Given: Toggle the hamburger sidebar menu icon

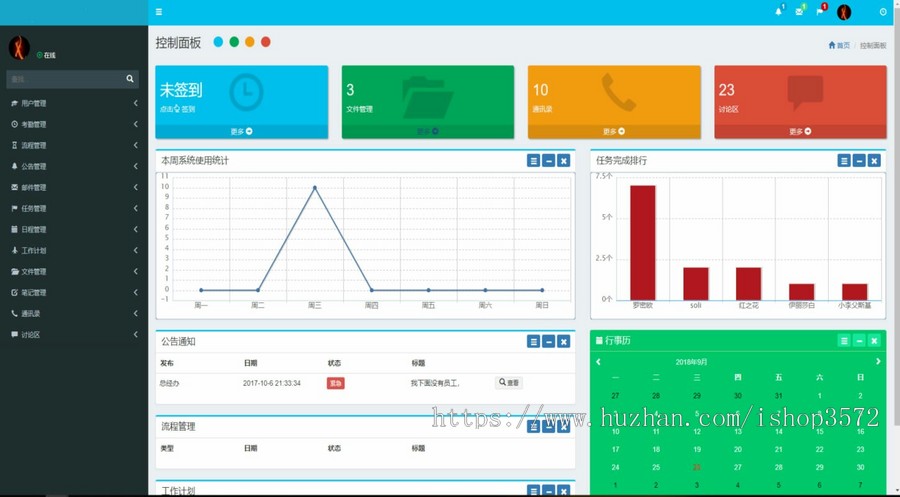Looking at the screenshot, I should pyautogui.click(x=159, y=11).
